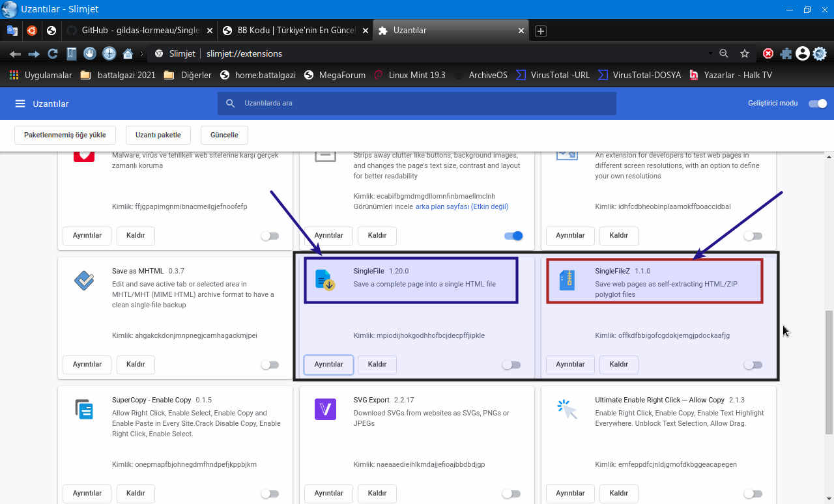
Task: Go to the home page icon
Action: click(x=128, y=53)
